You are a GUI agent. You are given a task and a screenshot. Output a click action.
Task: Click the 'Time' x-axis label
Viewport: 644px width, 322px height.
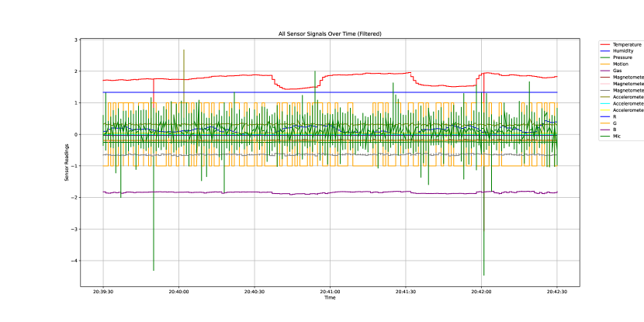(330, 298)
